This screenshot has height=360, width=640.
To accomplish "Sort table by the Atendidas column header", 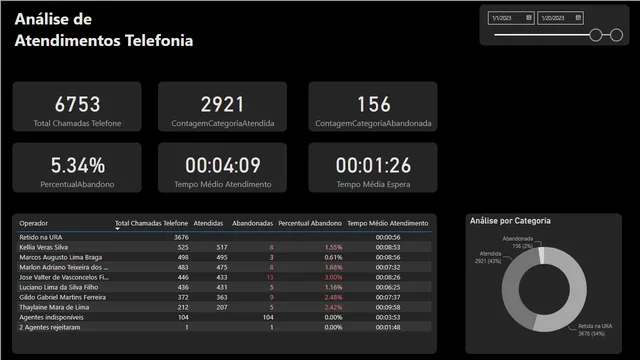I will [208, 223].
